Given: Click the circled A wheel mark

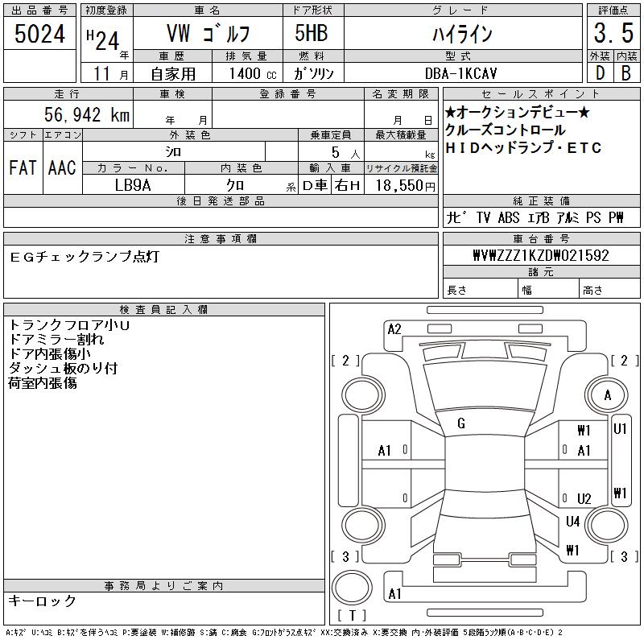Looking at the screenshot, I should pos(607,395).
